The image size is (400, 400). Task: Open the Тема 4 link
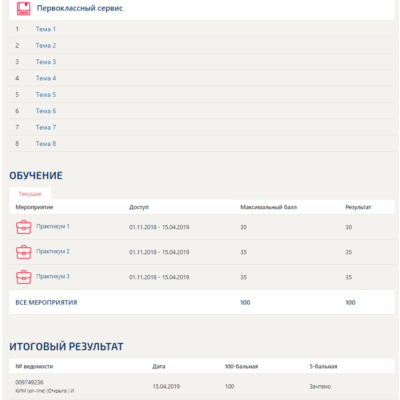(x=46, y=78)
